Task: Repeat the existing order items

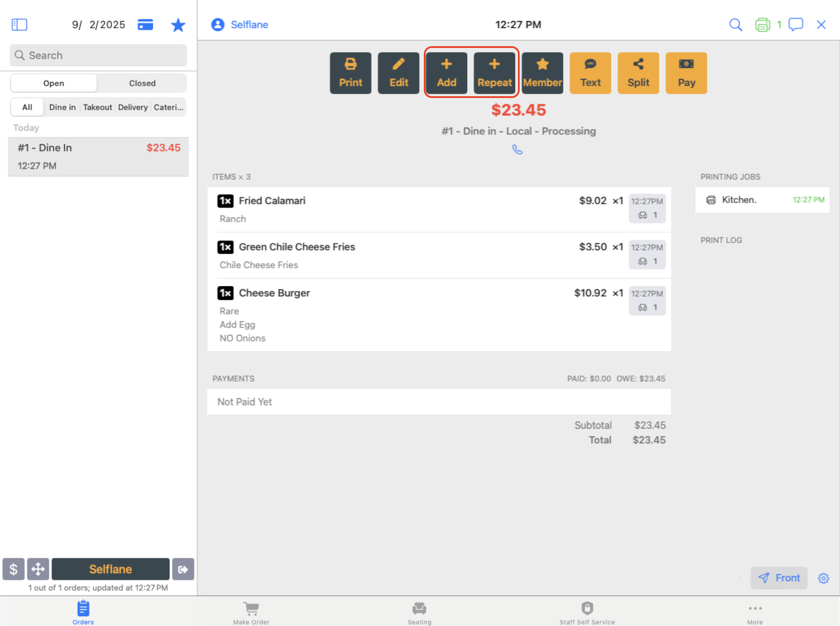Action: point(494,73)
